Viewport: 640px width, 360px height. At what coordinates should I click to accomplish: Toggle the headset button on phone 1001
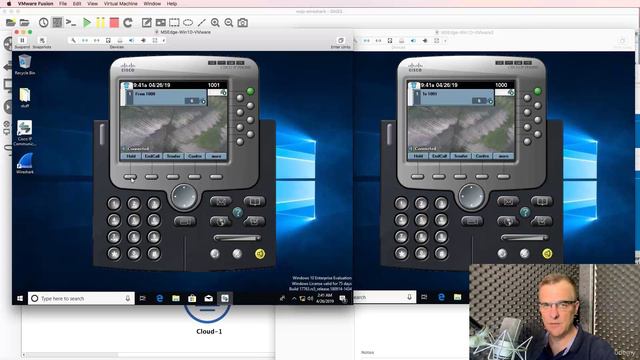point(215,253)
